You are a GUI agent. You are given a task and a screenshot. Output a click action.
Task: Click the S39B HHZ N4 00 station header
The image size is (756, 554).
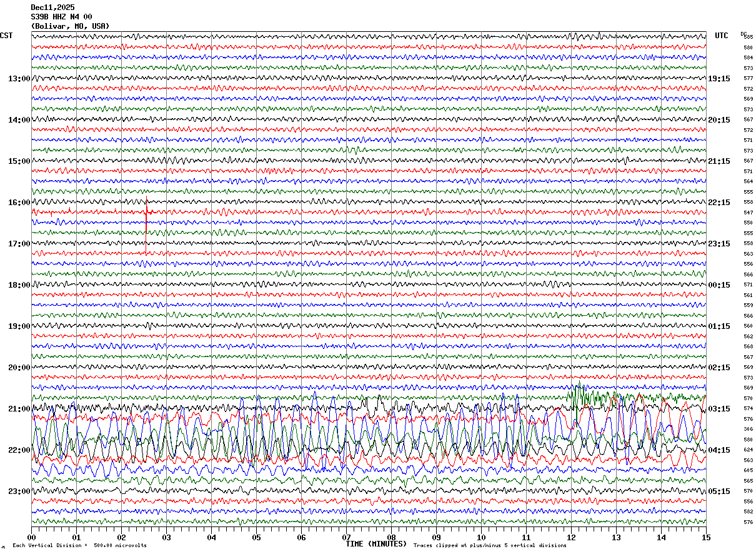61,17
